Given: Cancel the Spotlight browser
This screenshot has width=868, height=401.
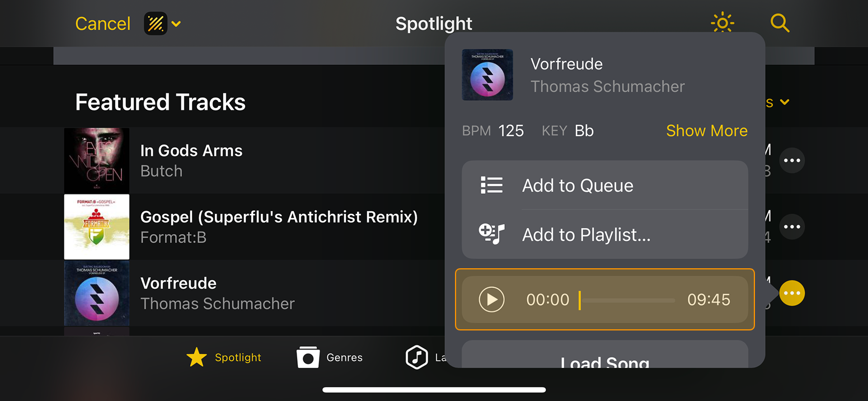Looking at the screenshot, I should [x=103, y=24].
